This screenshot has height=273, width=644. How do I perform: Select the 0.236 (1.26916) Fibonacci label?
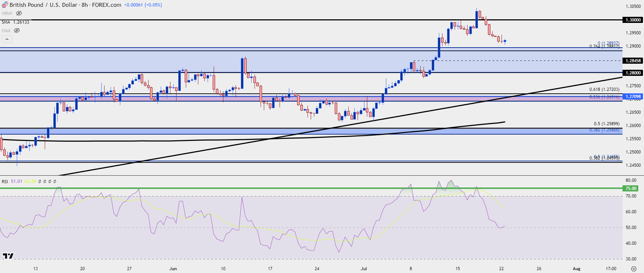click(604, 97)
